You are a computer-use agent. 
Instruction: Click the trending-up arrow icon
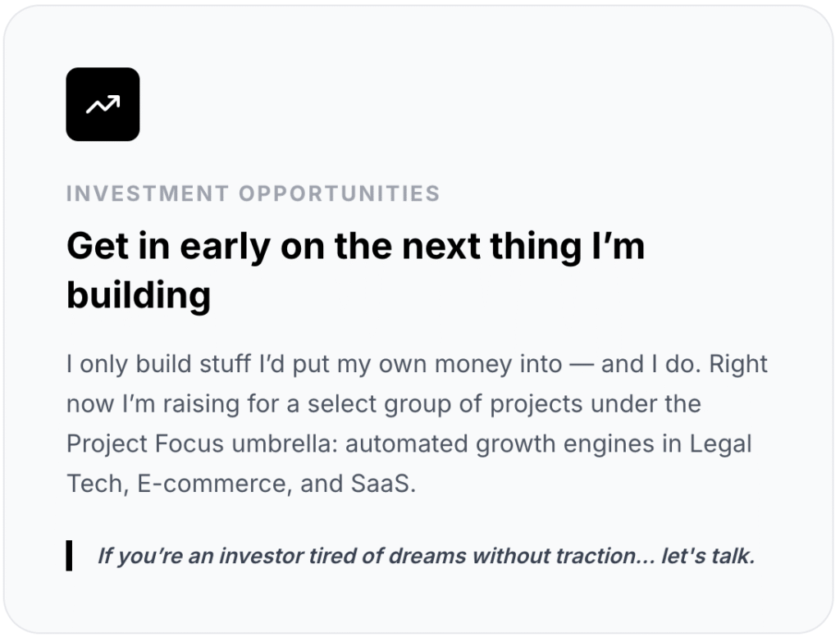103,105
